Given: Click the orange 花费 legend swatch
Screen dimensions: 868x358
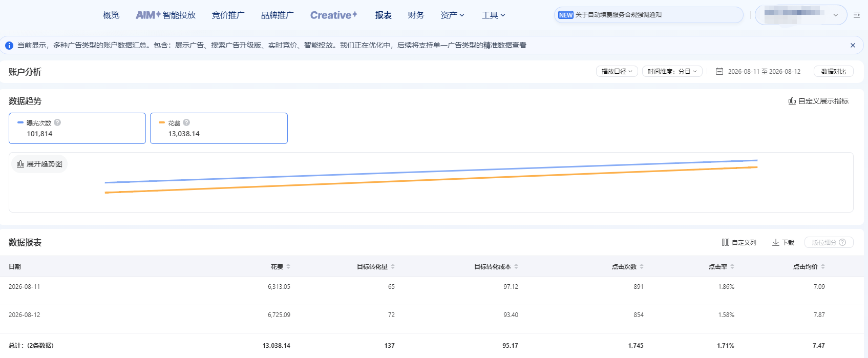Looking at the screenshot, I should click(x=162, y=122).
